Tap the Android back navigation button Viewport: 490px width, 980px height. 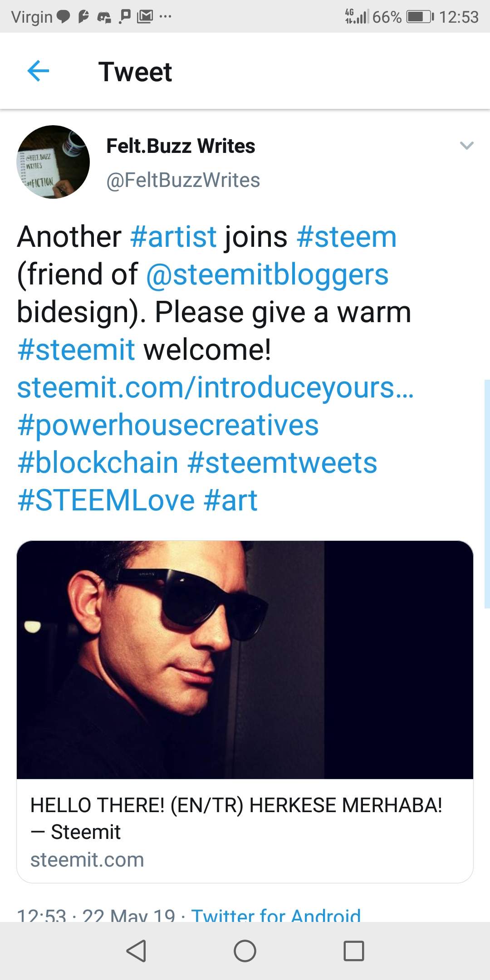136,951
